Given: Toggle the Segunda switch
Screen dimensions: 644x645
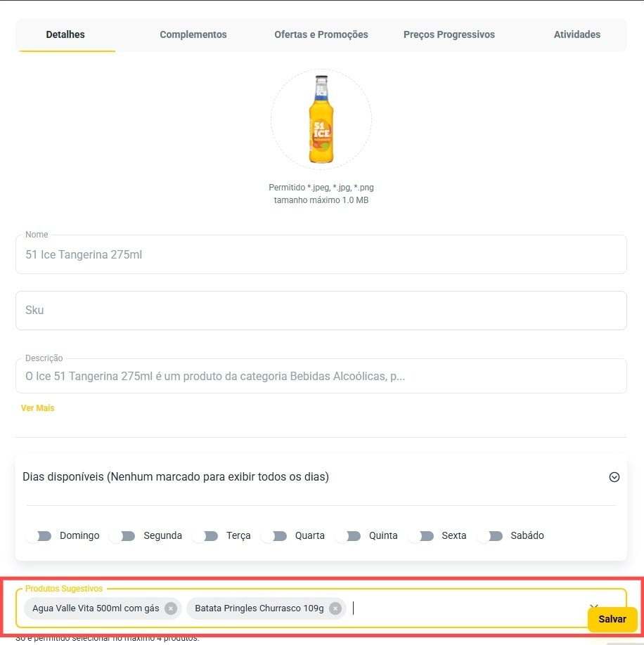Looking at the screenshot, I should [x=122, y=536].
